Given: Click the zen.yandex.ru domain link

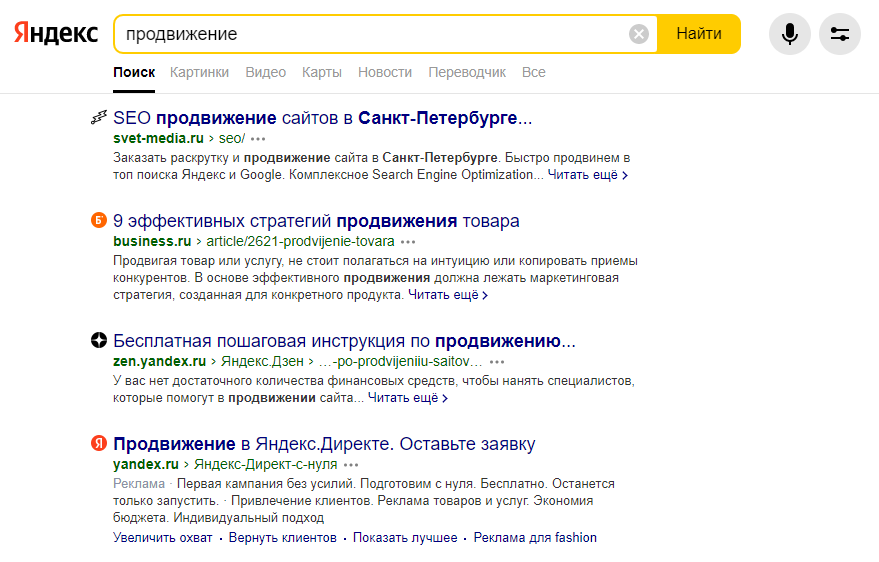Looking at the screenshot, I should [x=159, y=361].
